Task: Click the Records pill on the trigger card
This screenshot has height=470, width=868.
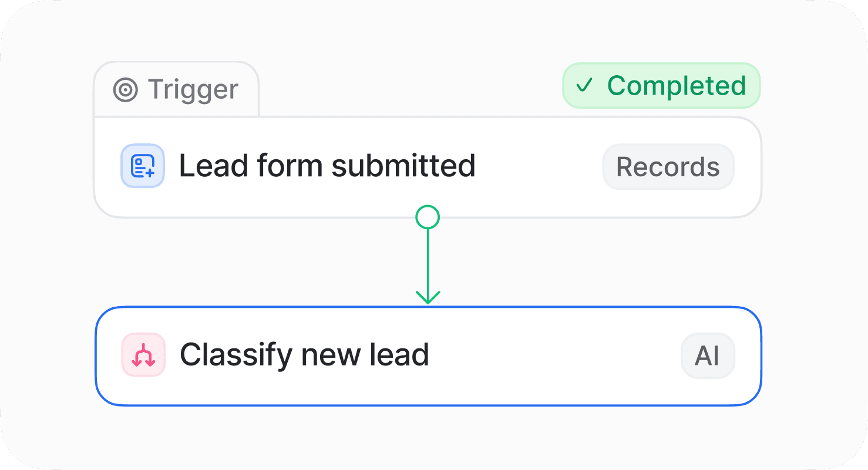Action: click(x=668, y=166)
